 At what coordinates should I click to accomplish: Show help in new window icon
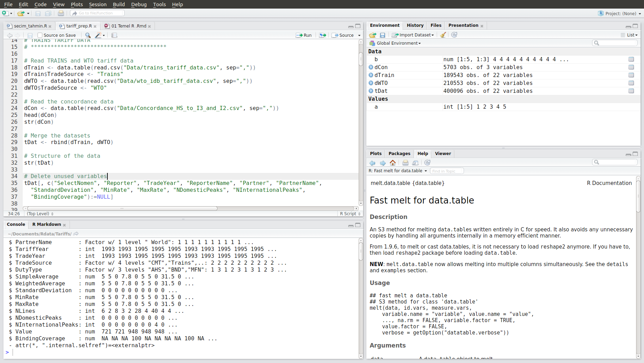(x=415, y=163)
